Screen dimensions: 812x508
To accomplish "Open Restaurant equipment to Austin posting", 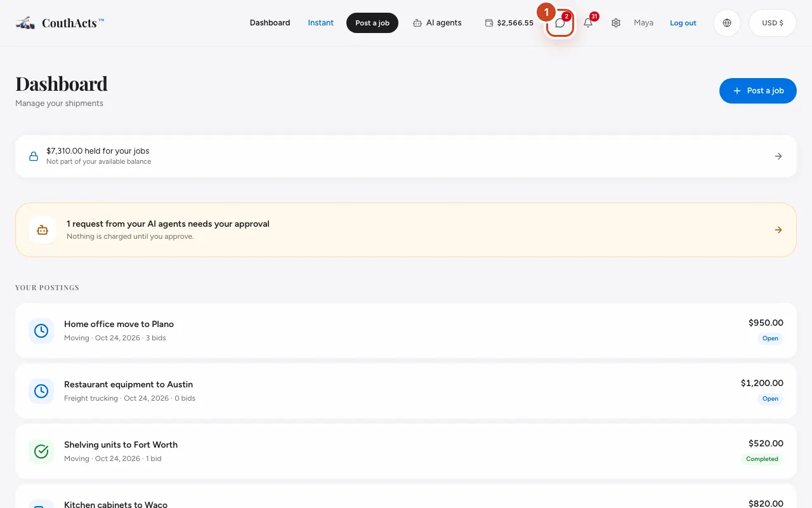I will click(x=406, y=391).
